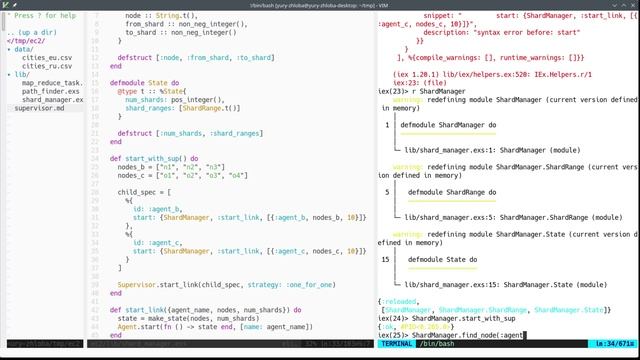The width and height of the screenshot is (640, 360).
Task: Click 'lib/shard_manager.exs:15' path in terminal
Action: click(x=452, y=284)
